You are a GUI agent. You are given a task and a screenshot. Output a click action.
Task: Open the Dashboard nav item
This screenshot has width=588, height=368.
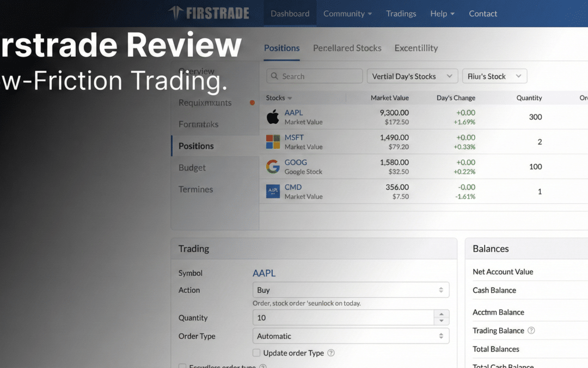pos(290,14)
